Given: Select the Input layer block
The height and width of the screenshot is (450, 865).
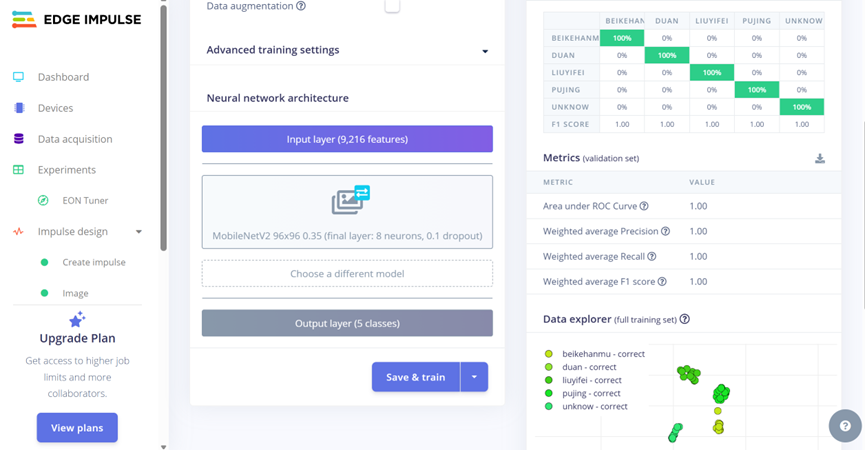Looking at the screenshot, I should [347, 139].
